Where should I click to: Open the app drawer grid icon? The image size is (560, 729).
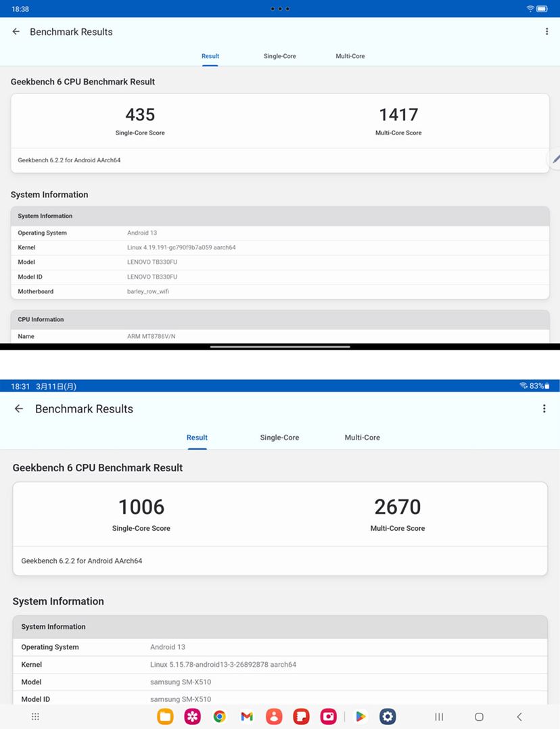(x=35, y=716)
